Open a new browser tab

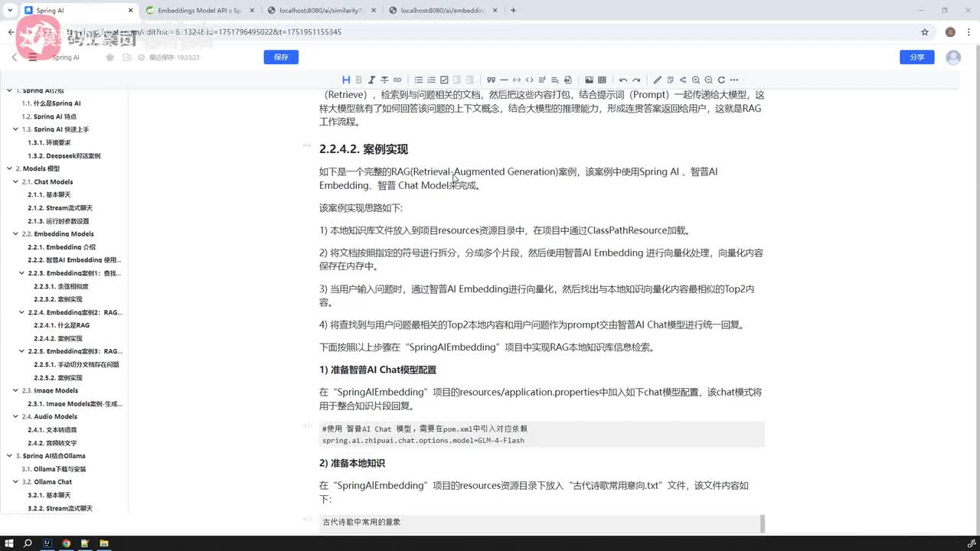click(513, 10)
